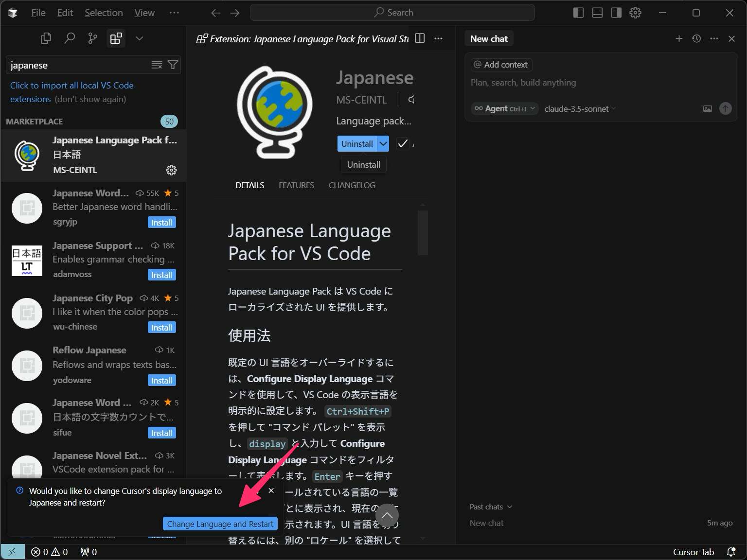Open the Agent mode dropdown

point(505,108)
